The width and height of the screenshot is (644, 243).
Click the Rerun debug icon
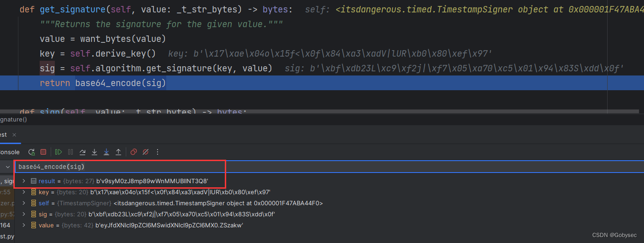pyautogui.click(x=31, y=152)
